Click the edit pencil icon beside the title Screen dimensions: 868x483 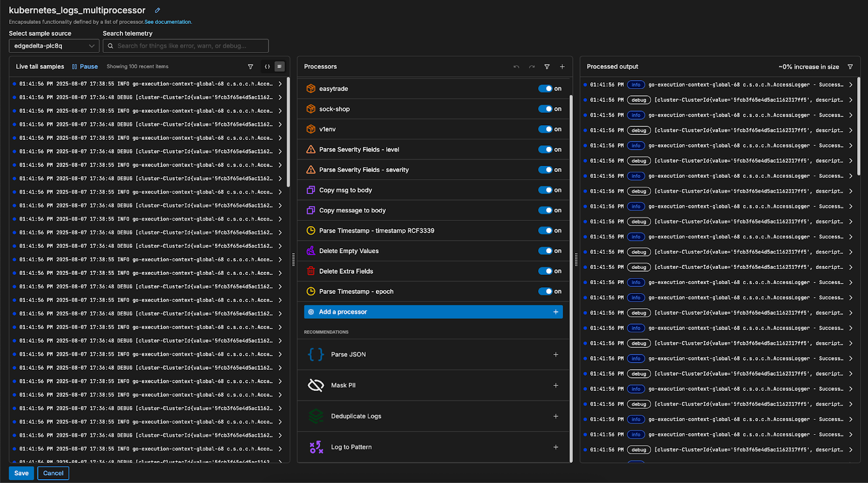(x=157, y=10)
